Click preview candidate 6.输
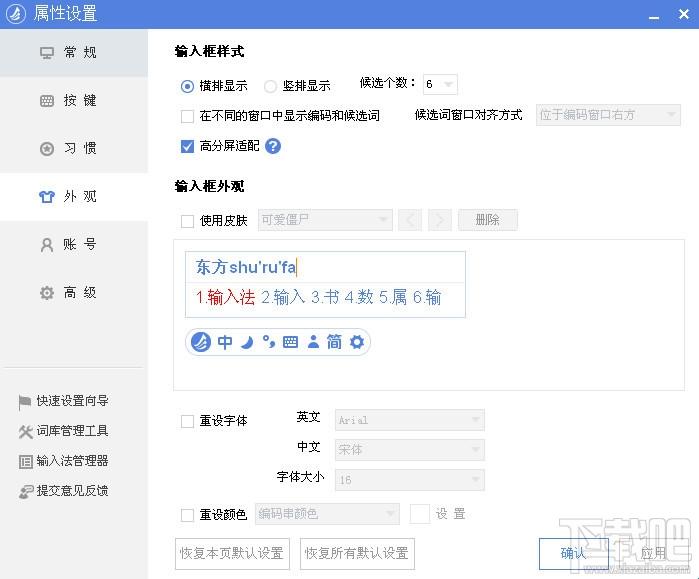699x579 pixels. point(427,297)
